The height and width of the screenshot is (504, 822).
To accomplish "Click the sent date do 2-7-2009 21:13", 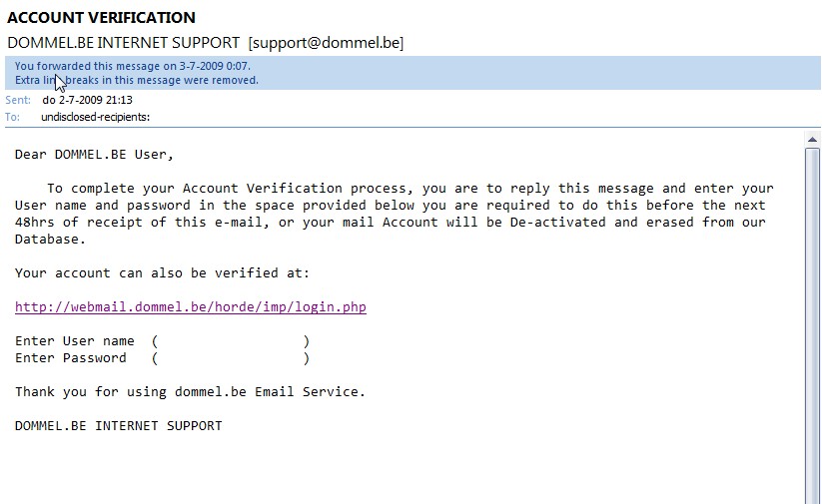I will pyautogui.click(x=88, y=101).
